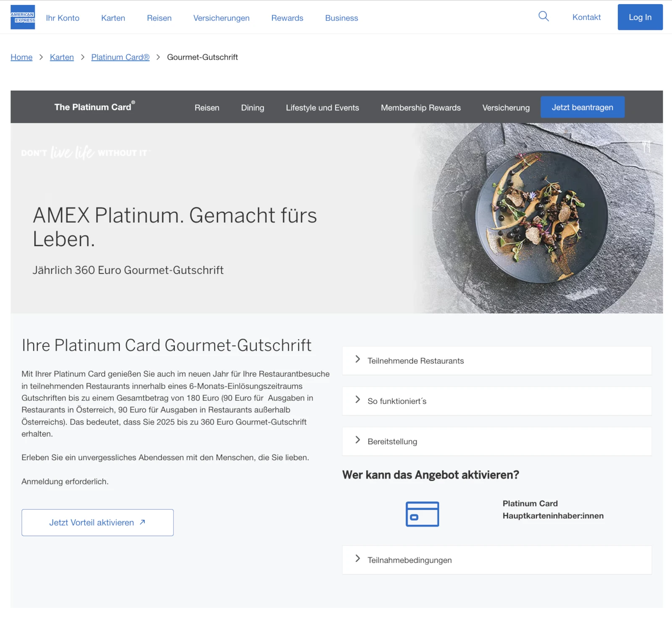Open the search magnifier icon
The width and height of the screenshot is (672, 618).
[x=543, y=16]
